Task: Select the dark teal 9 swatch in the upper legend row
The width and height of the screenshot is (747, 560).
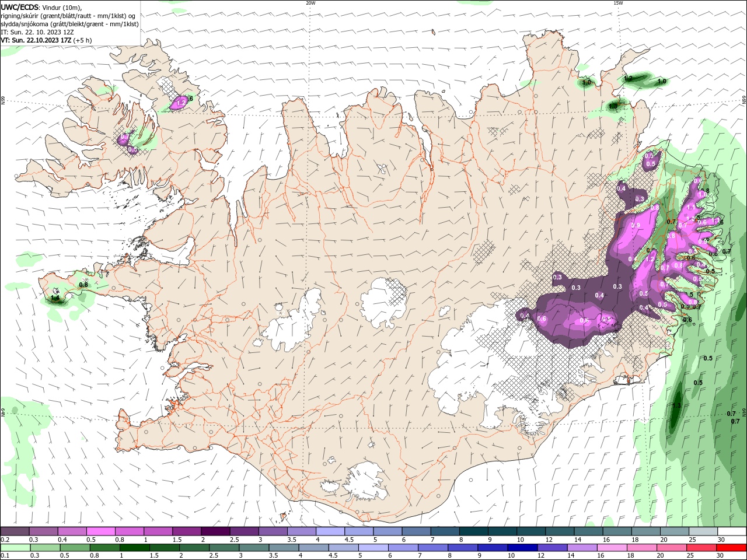Action: tap(502, 531)
